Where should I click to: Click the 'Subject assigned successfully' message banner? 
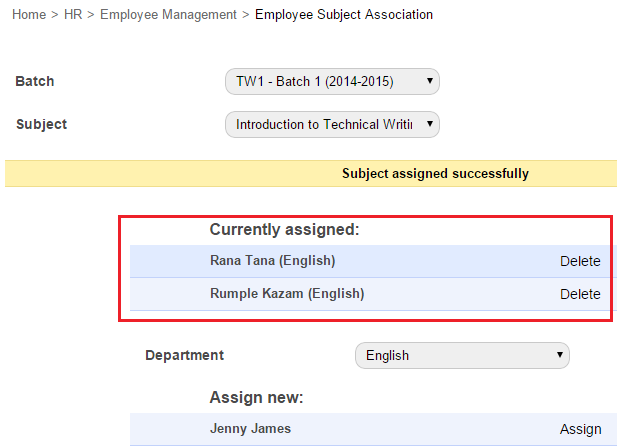pos(435,173)
